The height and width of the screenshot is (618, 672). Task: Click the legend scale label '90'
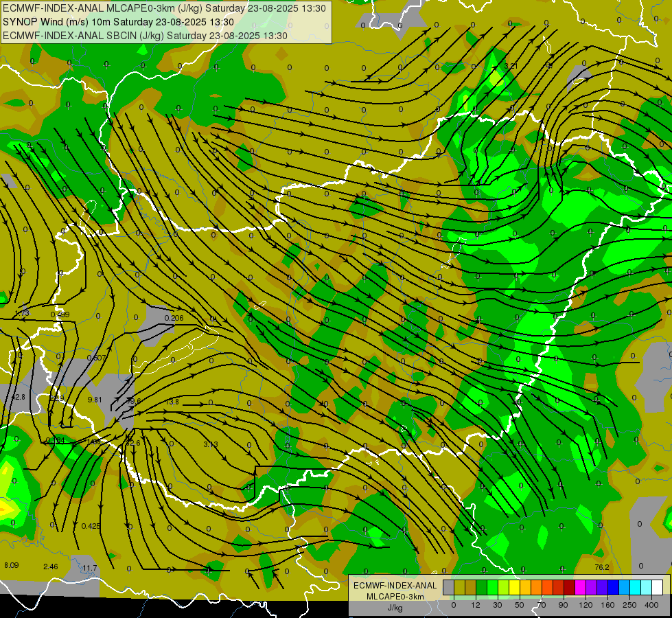[x=564, y=605]
